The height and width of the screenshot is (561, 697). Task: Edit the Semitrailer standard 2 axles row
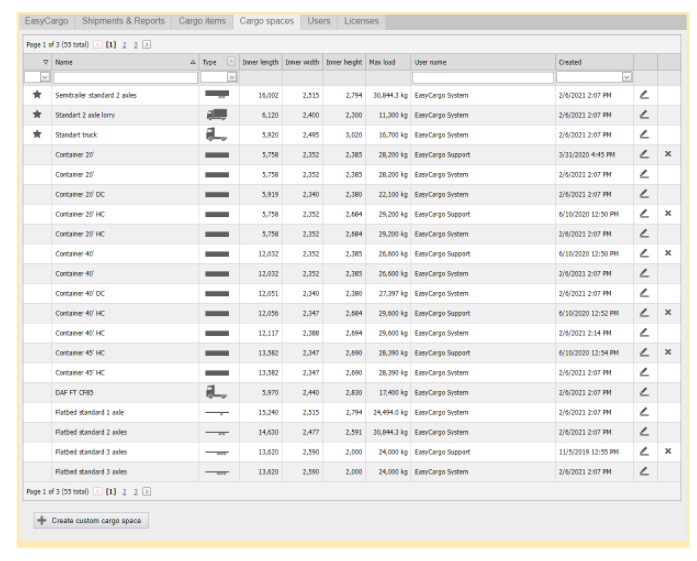[x=644, y=95]
